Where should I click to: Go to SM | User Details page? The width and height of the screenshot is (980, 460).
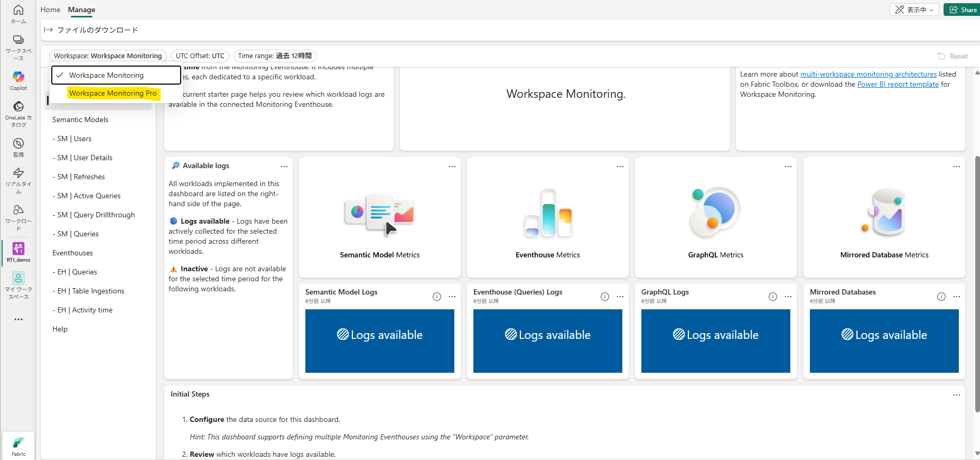click(82, 158)
